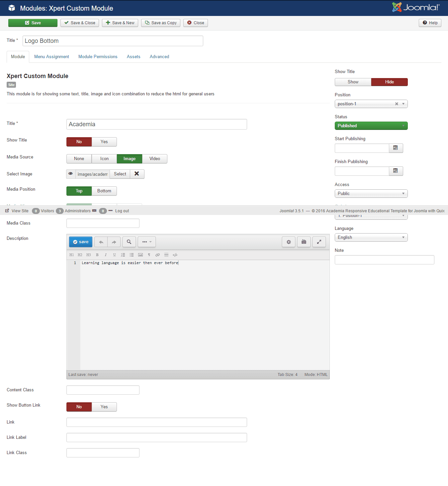Preview selected image with eye icon
This screenshot has width=448, height=486.
point(71,174)
